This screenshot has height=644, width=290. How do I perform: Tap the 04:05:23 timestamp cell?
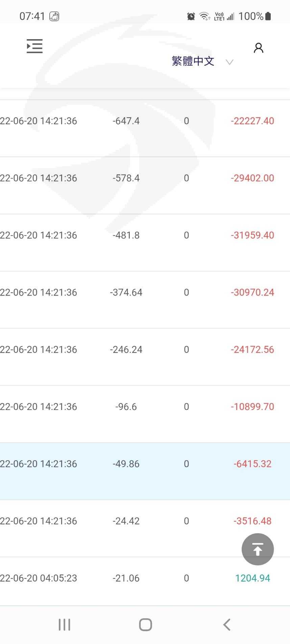tap(39, 578)
